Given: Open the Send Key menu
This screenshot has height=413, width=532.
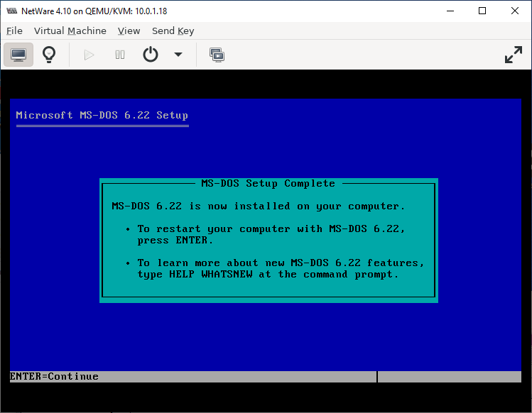Looking at the screenshot, I should point(173,31).
